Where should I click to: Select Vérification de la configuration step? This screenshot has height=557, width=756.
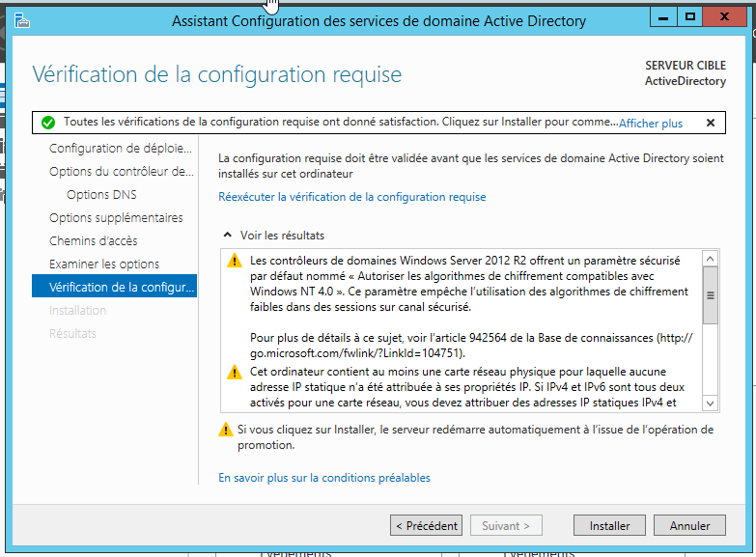[x=114, y=286]
